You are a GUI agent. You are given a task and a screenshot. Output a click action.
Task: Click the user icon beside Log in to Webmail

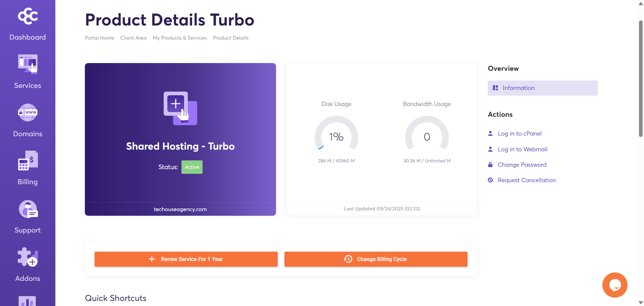pos(490,149)
